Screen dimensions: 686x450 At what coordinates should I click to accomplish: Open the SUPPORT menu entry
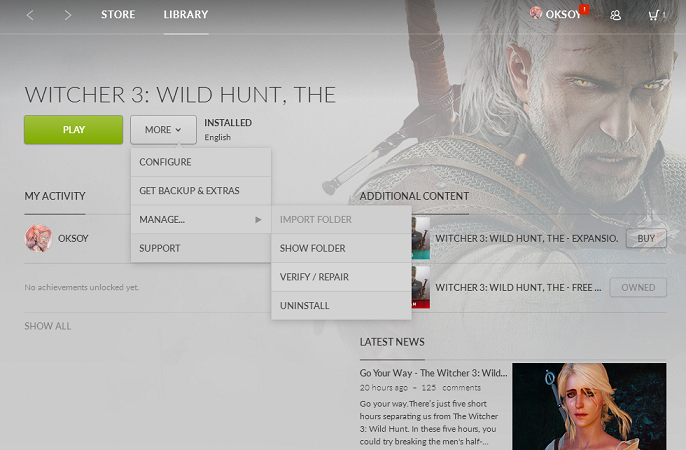(x=201, y=248)
